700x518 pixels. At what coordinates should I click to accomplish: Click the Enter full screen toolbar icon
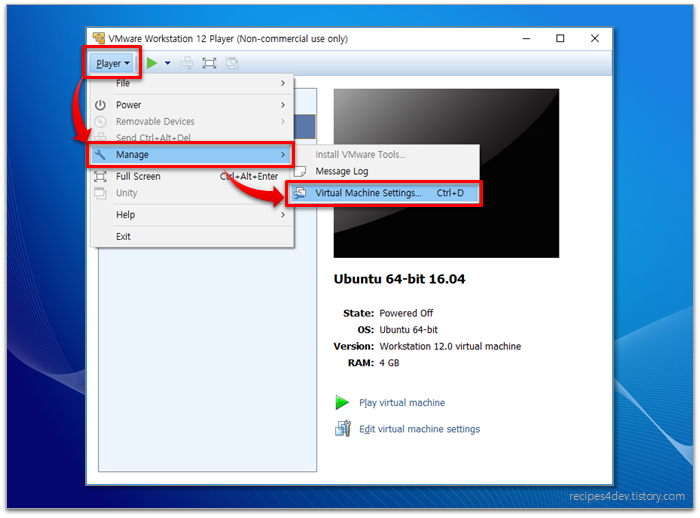(x=209, y=63)
